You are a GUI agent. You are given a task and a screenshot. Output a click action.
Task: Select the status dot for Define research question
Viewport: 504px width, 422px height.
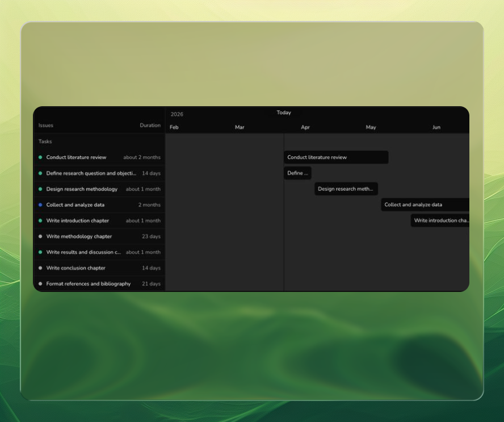(40, 173)
